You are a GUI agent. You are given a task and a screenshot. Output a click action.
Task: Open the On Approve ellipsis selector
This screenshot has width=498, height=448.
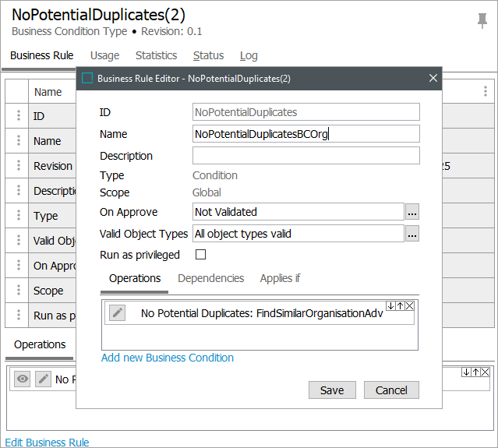[x=412, y=212]
